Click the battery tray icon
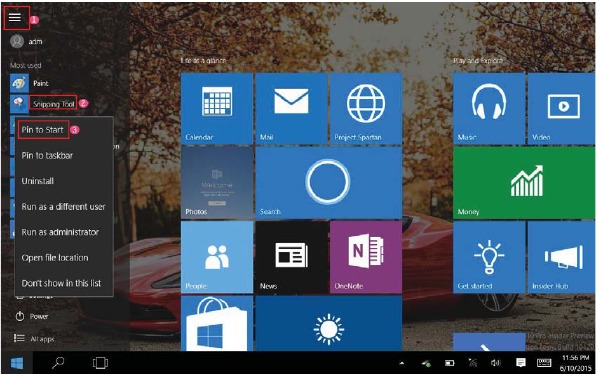 tap(450, 363)
